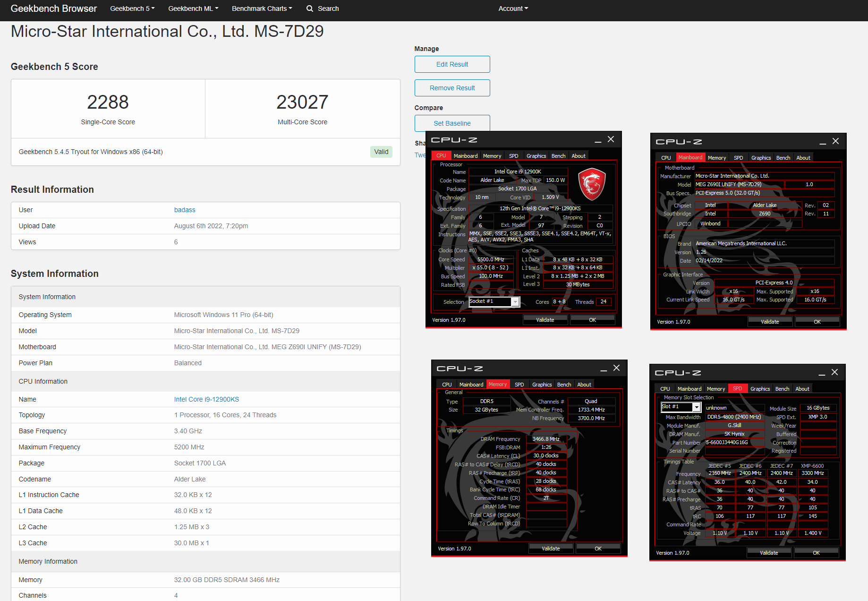Select CPU tab in Mainboard window

666,158
